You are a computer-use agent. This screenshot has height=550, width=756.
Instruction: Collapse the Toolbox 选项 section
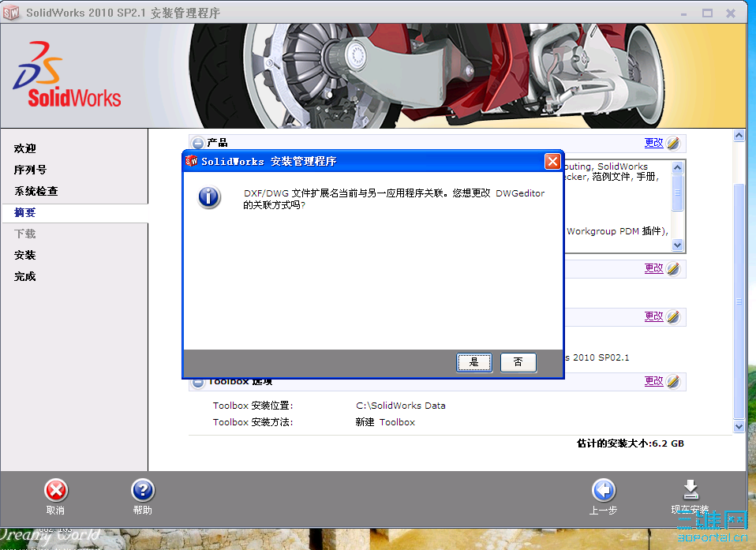pyautogui.click(x=197, y=384)
